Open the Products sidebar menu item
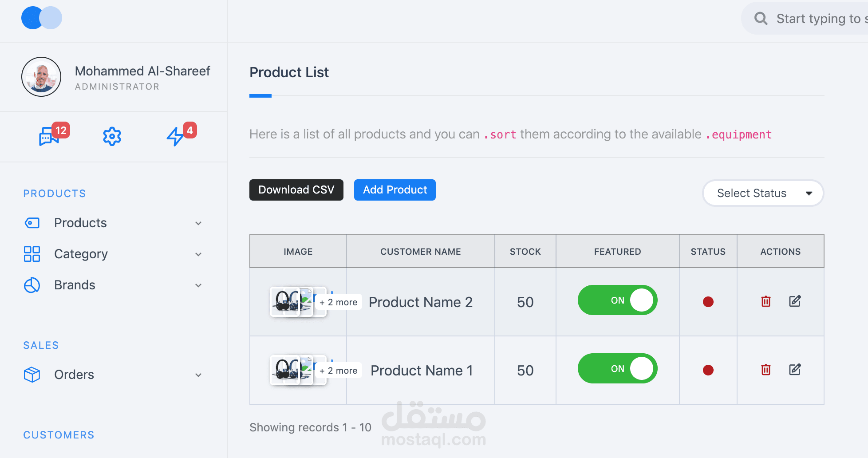The width and height of the screenshot is (868, 458). [x=80, y=223]
